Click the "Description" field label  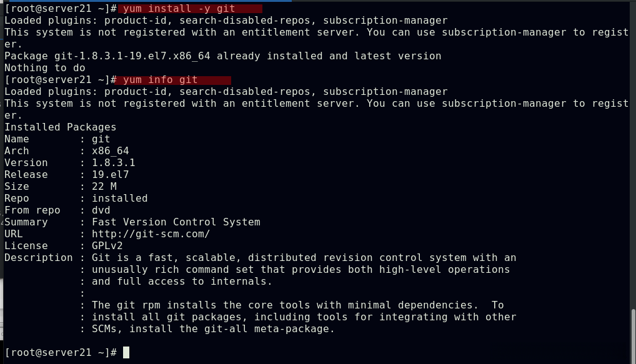[38, 258]
